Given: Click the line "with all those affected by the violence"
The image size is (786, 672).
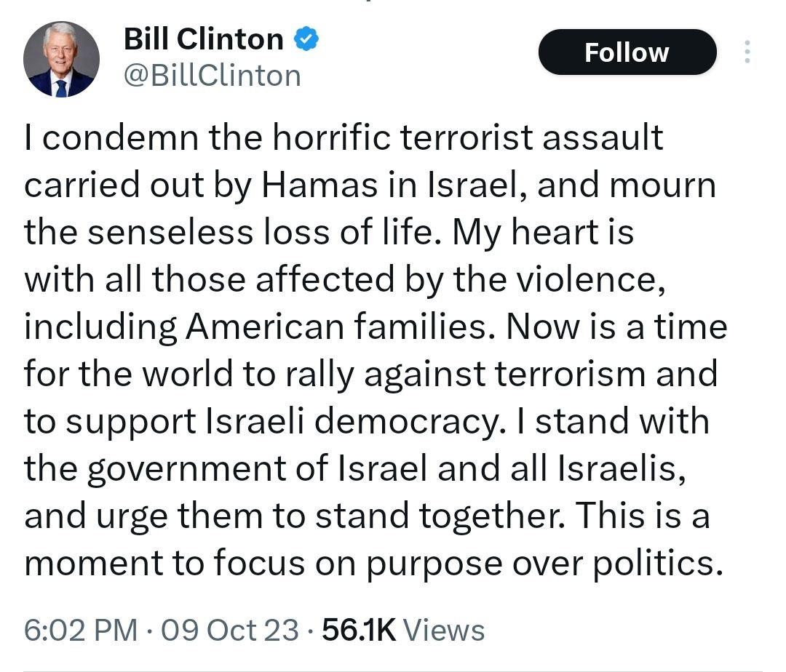Looking at the screenshot, I should pos(344,280).
